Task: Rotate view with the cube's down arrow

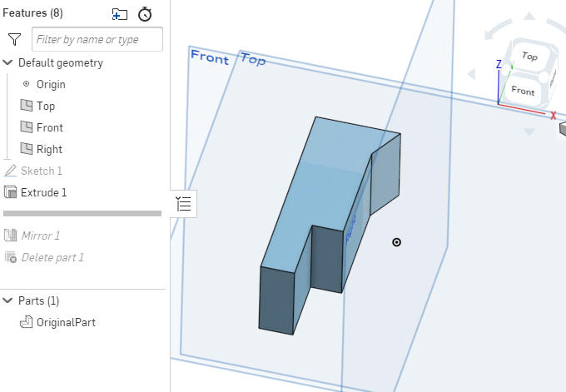Action: tap(529, 132)
